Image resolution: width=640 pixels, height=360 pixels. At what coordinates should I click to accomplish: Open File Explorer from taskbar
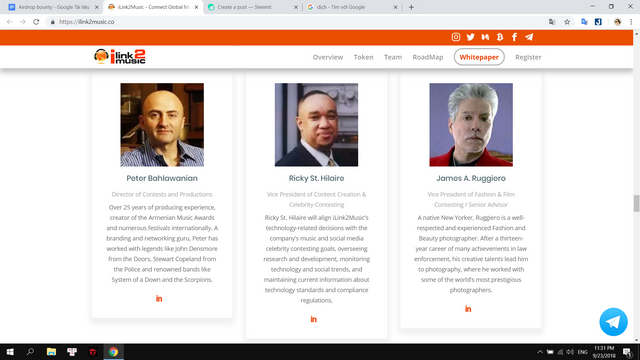point(51,352)
